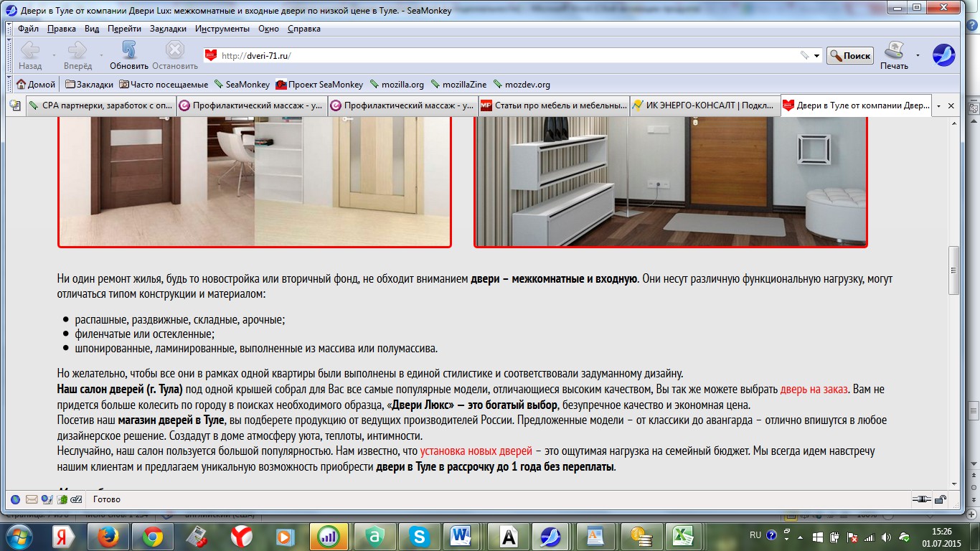Open the mozillaZine bookmark
This screenshot has width=980, height=551.
459,84
